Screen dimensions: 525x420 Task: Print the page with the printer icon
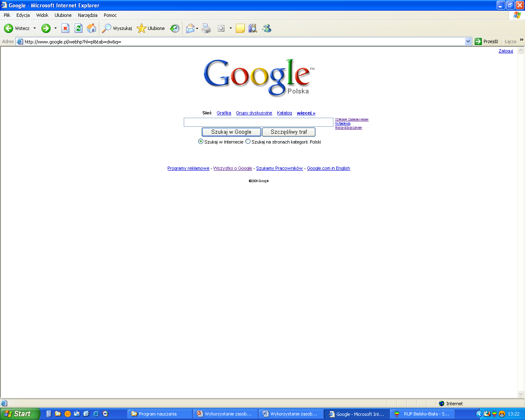pos(206,28)
